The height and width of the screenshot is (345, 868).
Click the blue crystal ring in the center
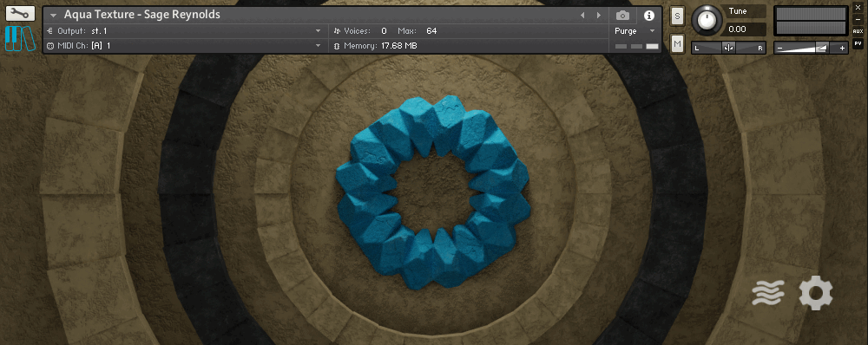[x=433, y=192]
